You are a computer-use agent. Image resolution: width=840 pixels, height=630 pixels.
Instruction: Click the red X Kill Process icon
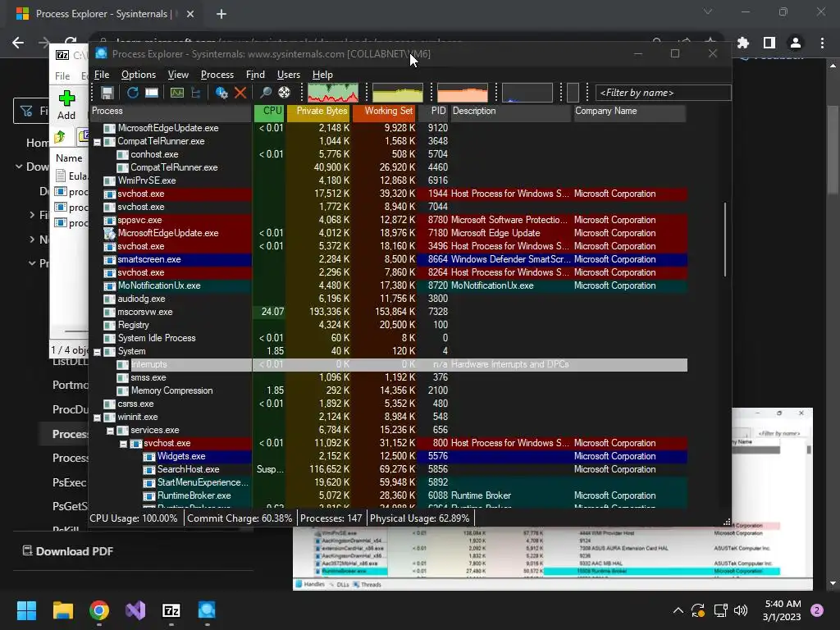240,93
